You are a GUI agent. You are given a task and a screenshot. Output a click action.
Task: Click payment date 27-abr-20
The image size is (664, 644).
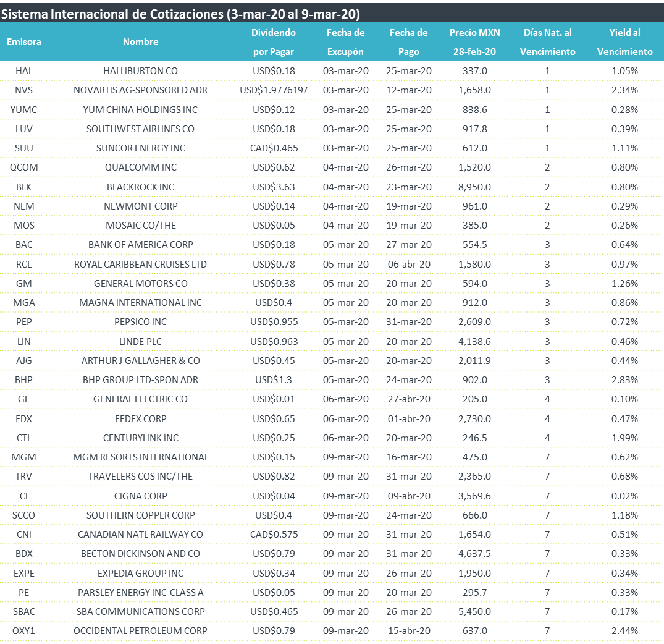click(409, 399)
